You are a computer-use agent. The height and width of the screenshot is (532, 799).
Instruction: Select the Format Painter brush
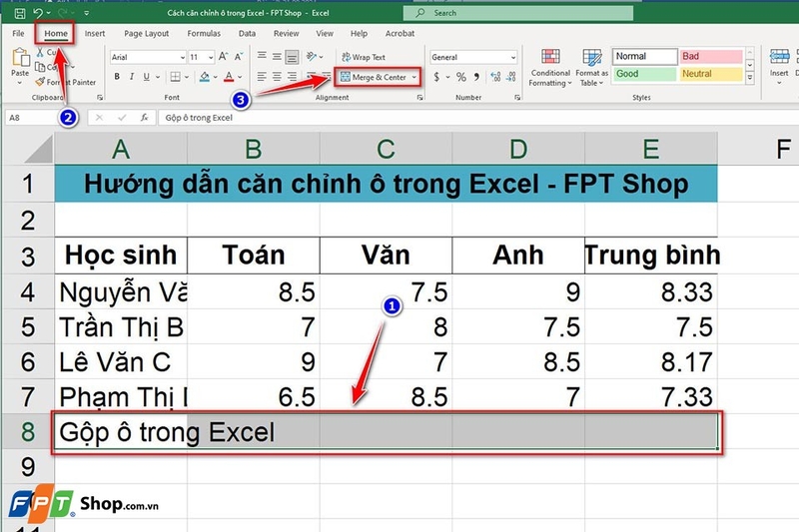(x=40, y=82)
